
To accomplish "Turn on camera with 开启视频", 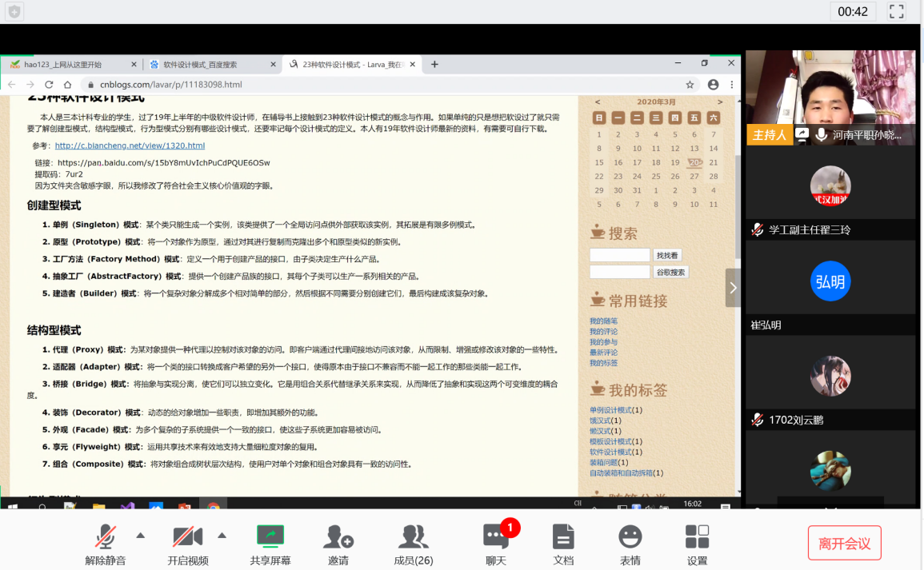I will (188, 544).
